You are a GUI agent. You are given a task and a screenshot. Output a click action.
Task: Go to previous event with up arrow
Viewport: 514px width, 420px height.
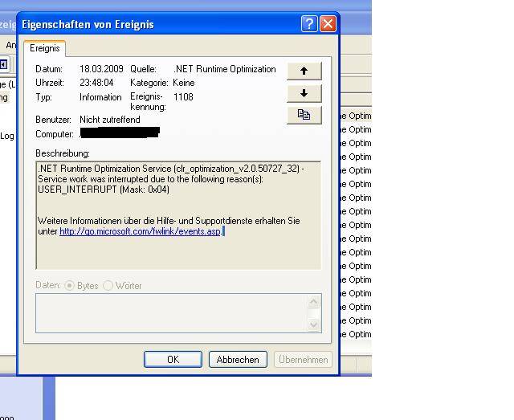(x=304, y=71)
